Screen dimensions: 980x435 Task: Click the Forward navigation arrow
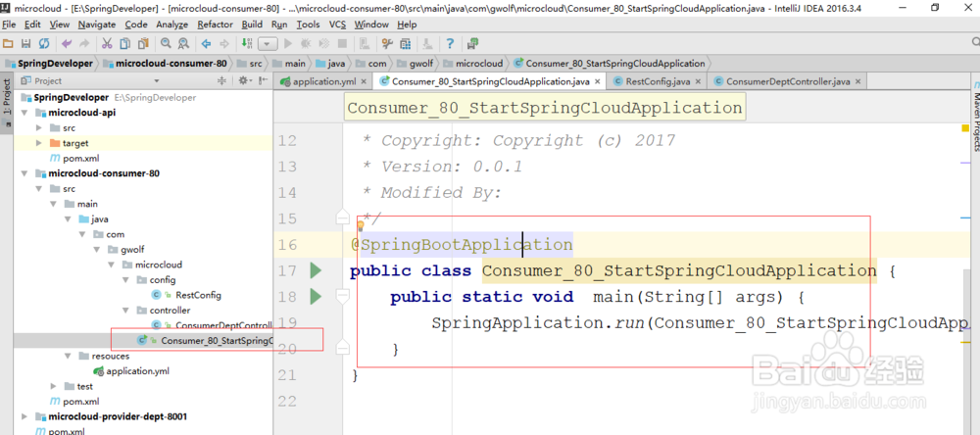223,44
